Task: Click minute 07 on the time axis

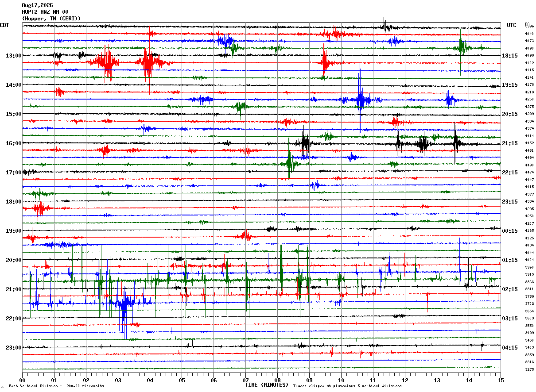Action: pos(246,380)
